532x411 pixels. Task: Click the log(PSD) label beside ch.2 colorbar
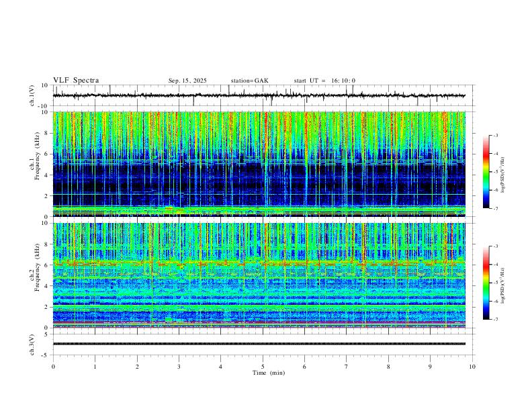coord(502,285)
